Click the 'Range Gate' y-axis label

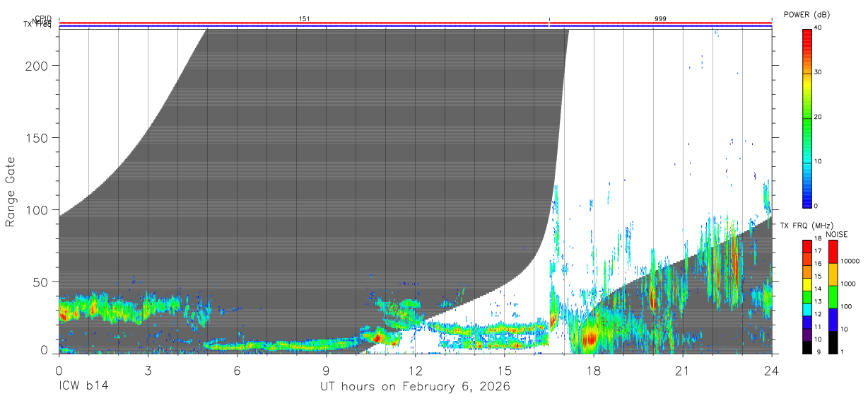[x=10, y=192]
